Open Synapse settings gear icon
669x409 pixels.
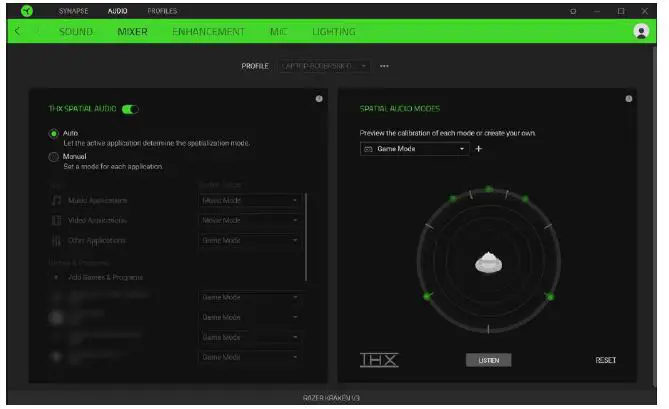[573, 12]
